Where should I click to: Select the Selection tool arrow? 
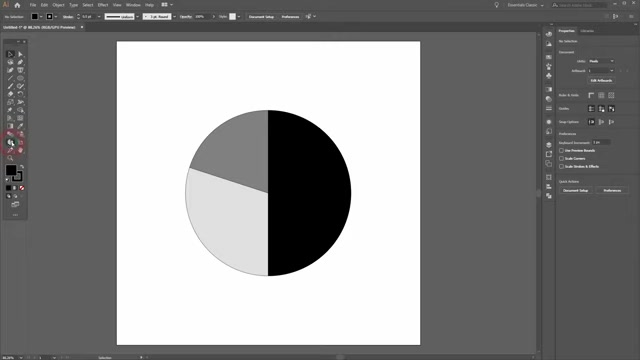coord(10,54)
